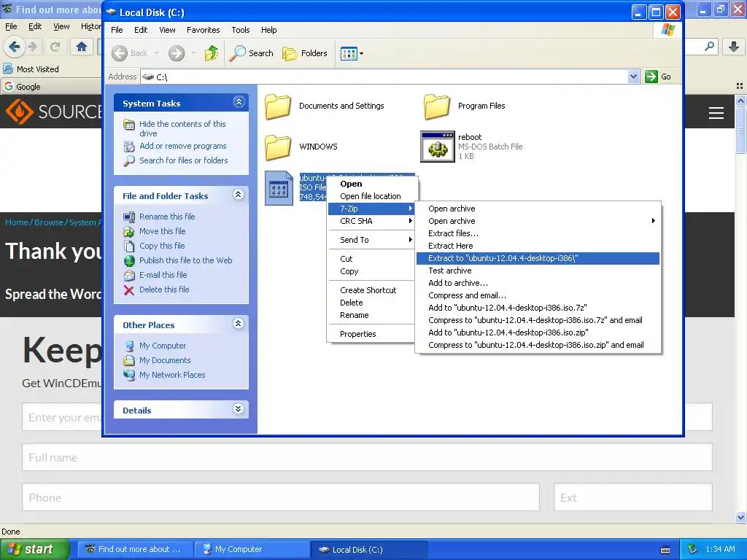This screenshot has height=560, width=747.
Task: Click Publish this file to the Web icon
Action: click(129, 261)
